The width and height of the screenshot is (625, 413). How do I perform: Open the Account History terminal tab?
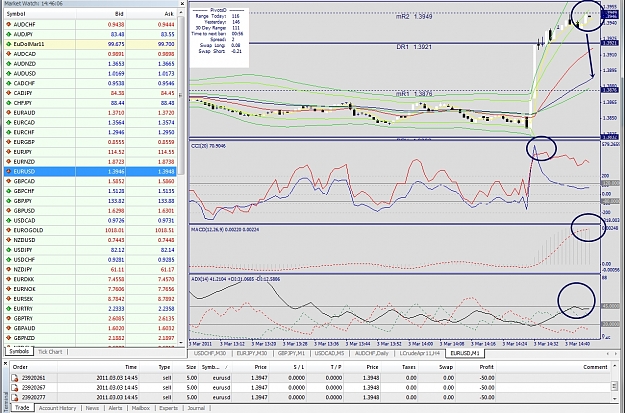[x=57, y=408]
